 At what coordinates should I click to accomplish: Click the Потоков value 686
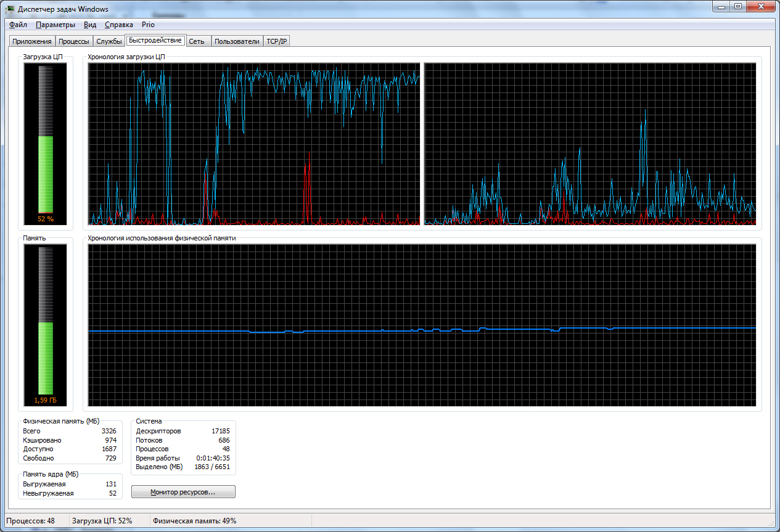[x=224, y=440]
